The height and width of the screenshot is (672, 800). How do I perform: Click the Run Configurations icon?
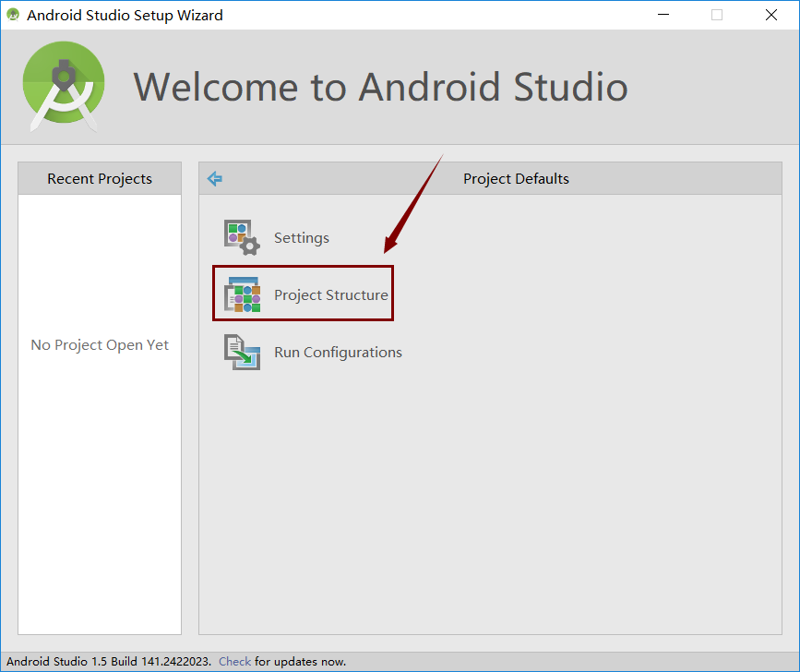[x=243, y=352]
